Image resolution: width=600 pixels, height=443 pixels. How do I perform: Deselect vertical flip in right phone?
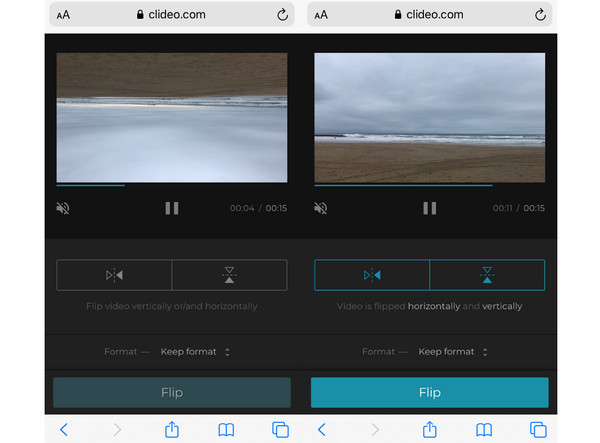coord(488,275)
